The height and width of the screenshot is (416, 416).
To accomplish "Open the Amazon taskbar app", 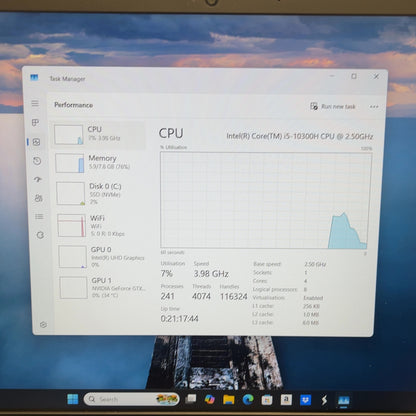I will [286, 399].
